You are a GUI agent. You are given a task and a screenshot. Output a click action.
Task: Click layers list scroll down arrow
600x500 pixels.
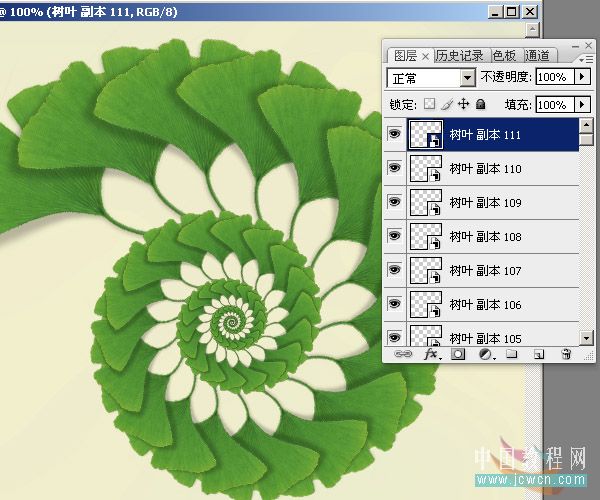tap(586, 338)
